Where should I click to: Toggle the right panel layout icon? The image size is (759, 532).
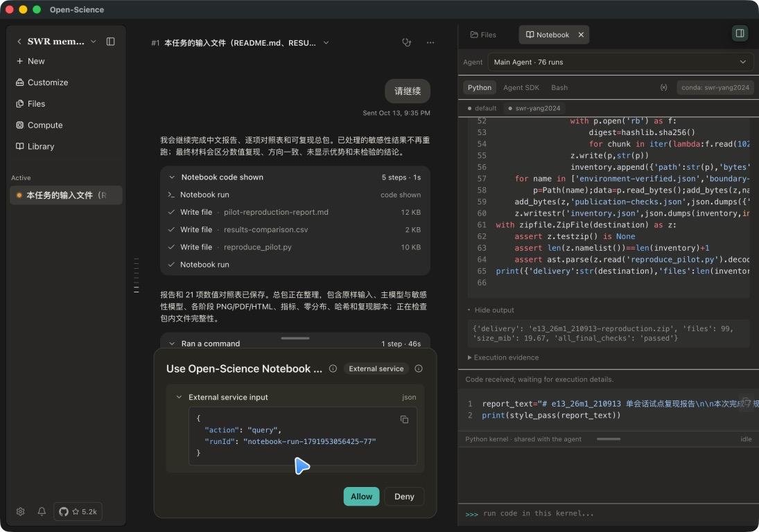(x=740, y=33)
